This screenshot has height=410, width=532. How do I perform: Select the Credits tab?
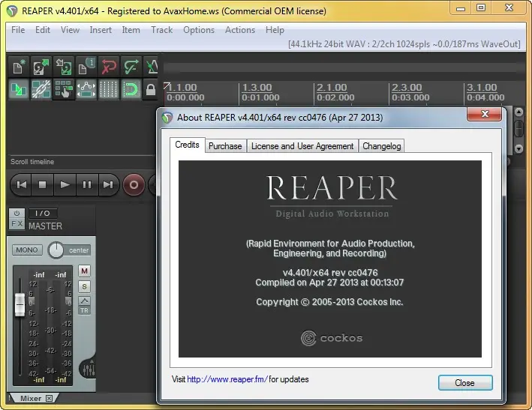[x=188, y=145]
